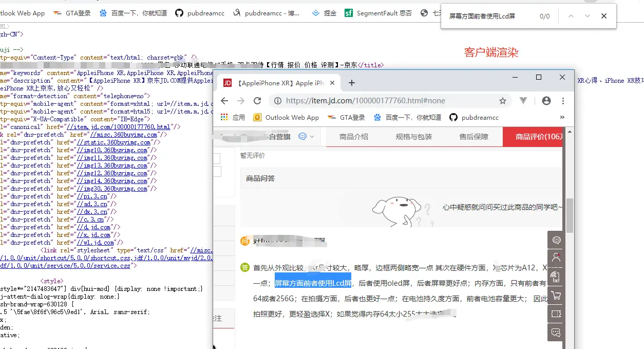Click the JD sidebar feedback chat icon
The height and width of the screenshot is (349, 644).
pyautogui.click(x=556, y=332)
